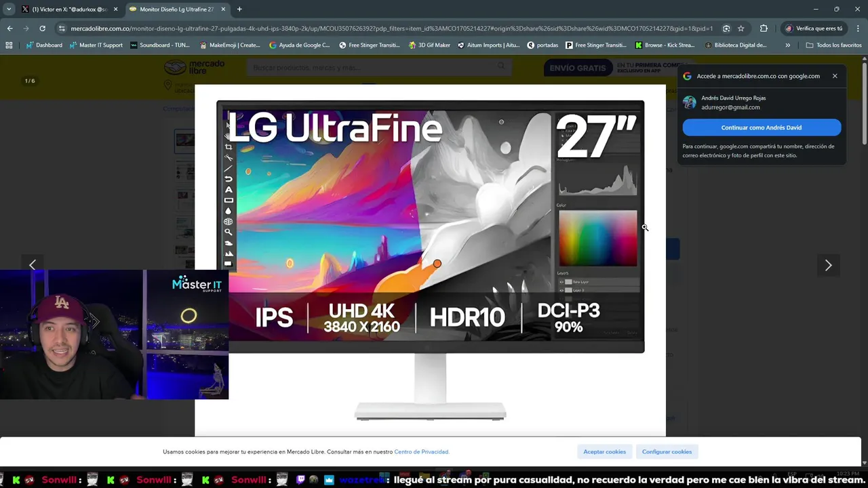868x488 pixels.
Task: Switch to the Victor en X tab
Action: 70,9
